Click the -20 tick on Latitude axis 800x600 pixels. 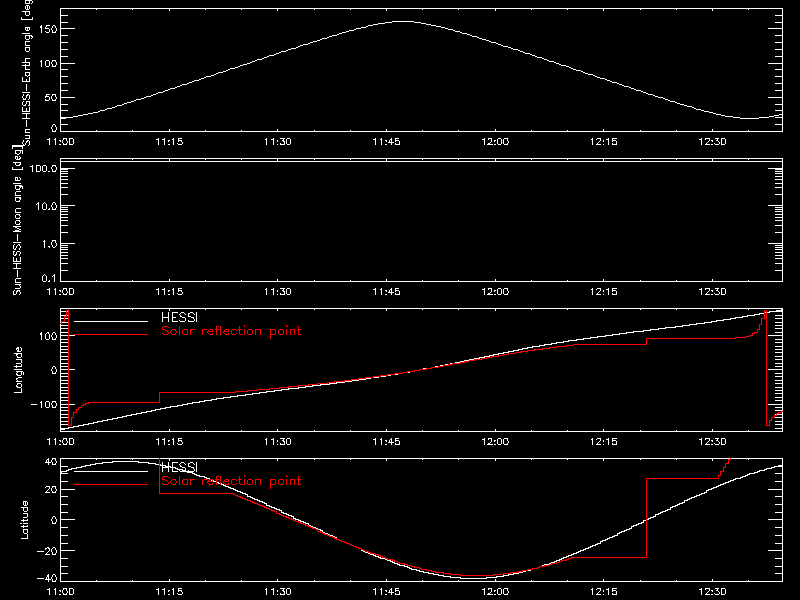tap(47, 551)
